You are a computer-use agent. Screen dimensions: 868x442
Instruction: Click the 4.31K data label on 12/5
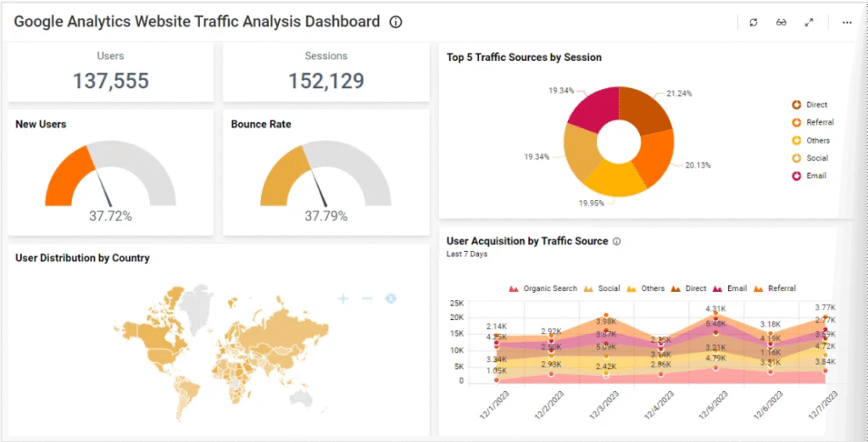pyautogui.click(x=715, y=309)
